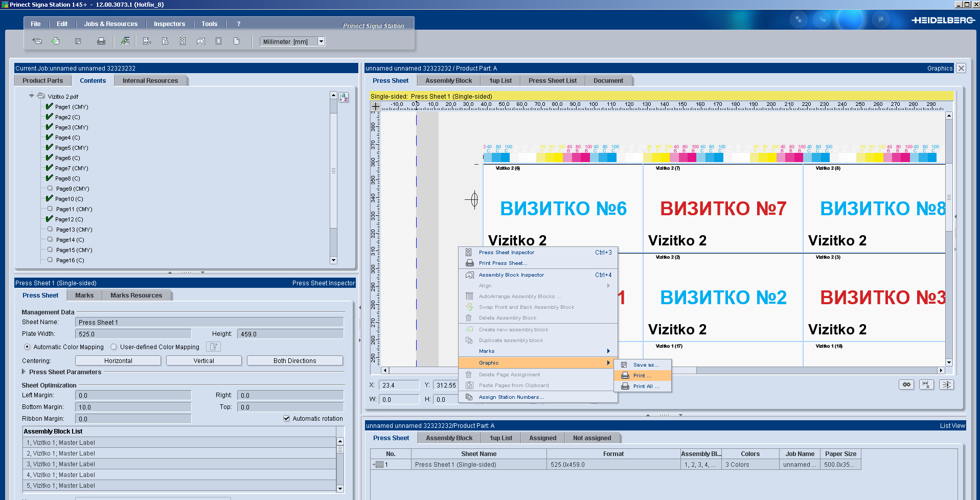Click the ABC marks toolbar icon
This screenshot has height=500, width=980.
[147, 41]
